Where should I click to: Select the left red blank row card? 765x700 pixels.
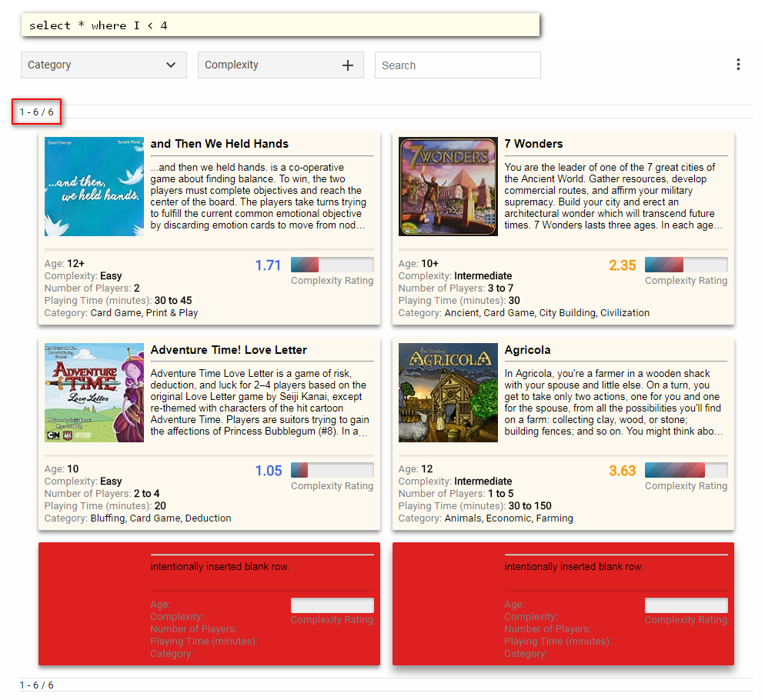[209, 604]
